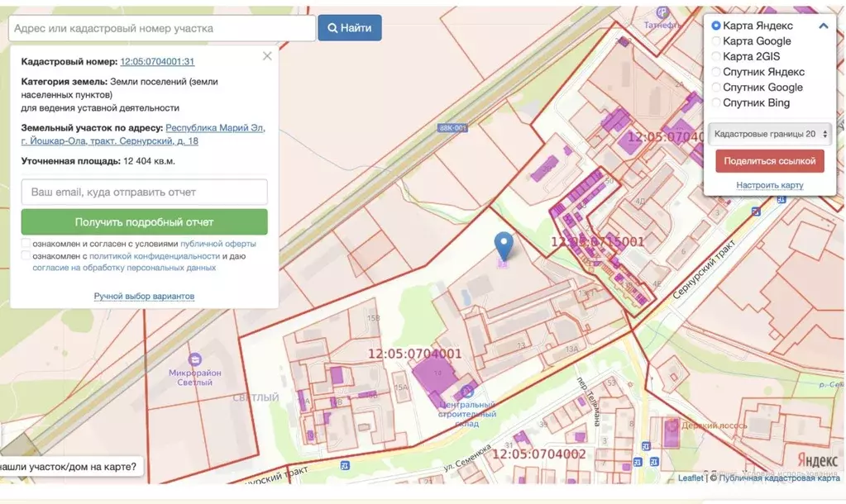
Task: Click the нашли участок/дом на карте prompt
Action: tap(69, 467)
